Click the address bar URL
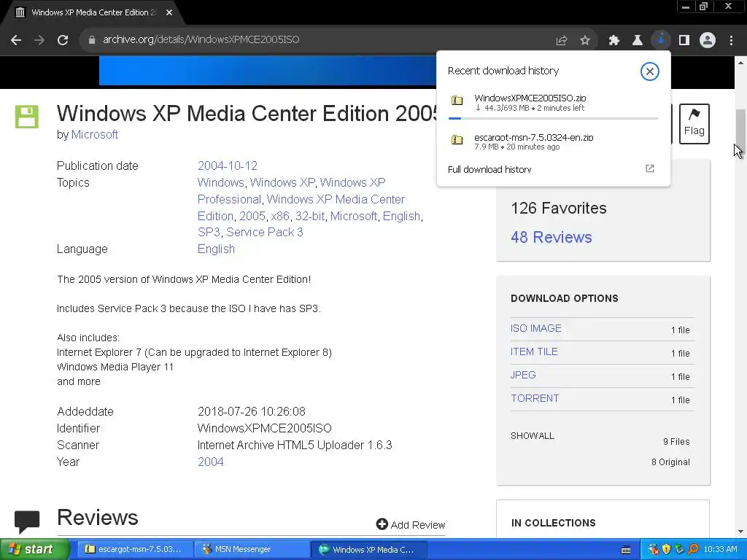Viewport: 747px width, 560px height. (x=201, y=40)
